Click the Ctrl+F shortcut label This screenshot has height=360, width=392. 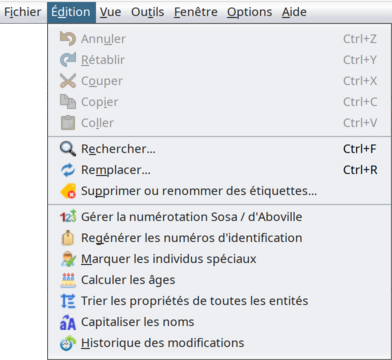(x=360, y=149)
